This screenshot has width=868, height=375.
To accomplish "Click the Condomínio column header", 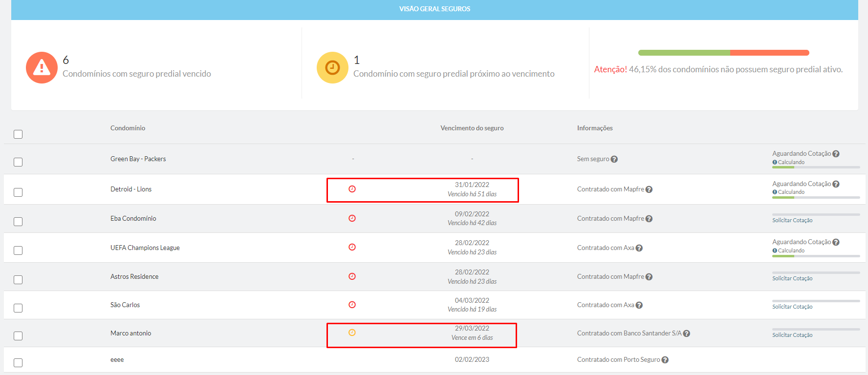I will coord(128,128).
